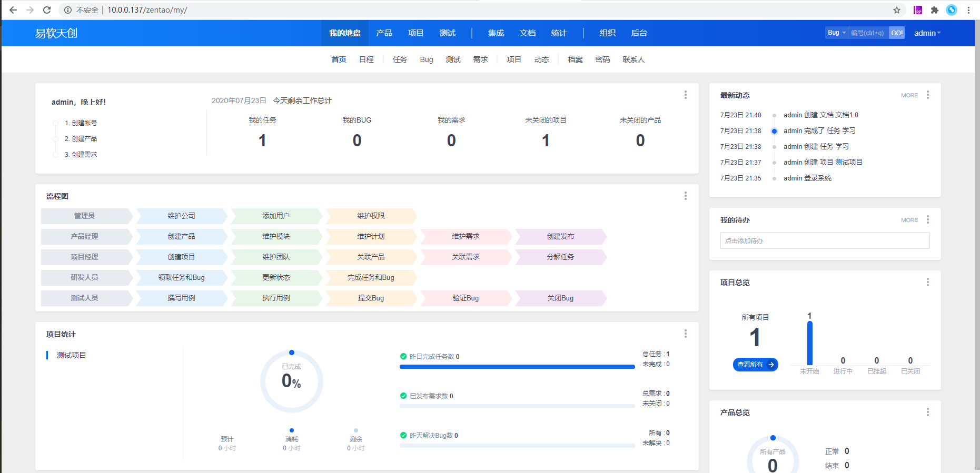Click the 编号(ctrl+g) search field

pyautogui.click(x=868, y=33)
